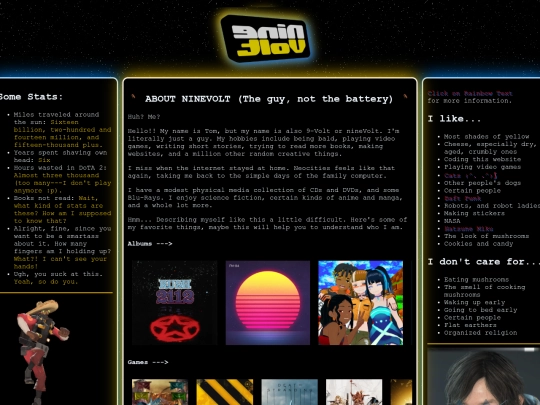Click 'Other people's dogs' list item
Screen dimensions: 540x405
482,183
